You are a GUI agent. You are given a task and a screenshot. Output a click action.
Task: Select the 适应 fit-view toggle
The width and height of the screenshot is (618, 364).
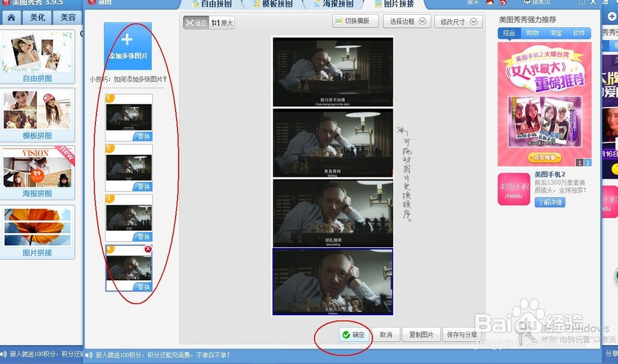(196, 23)
